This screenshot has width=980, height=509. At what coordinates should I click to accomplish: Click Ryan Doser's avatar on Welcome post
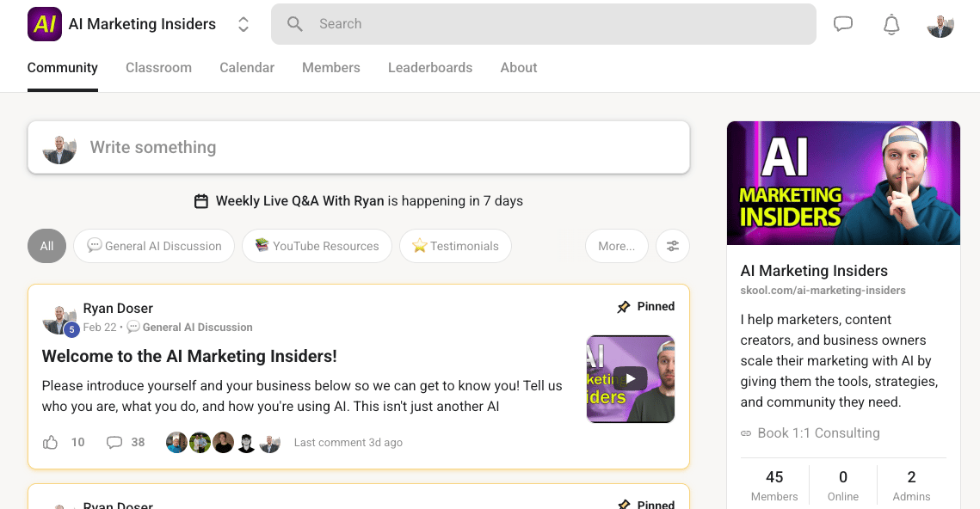tap(59, 320)
